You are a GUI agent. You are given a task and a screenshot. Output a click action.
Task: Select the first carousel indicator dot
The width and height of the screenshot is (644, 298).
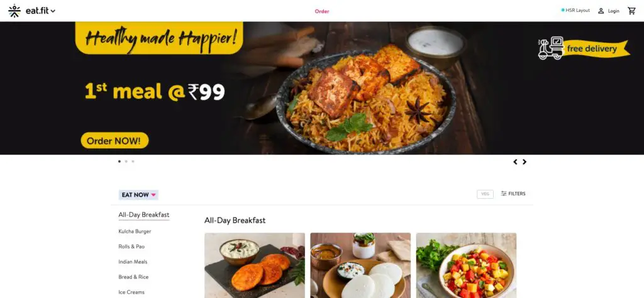[x=119, y=162]
